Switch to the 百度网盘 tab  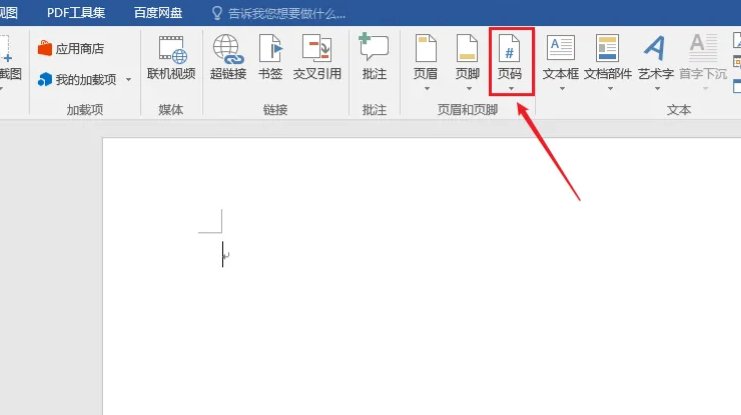click(x=158, y=13)
